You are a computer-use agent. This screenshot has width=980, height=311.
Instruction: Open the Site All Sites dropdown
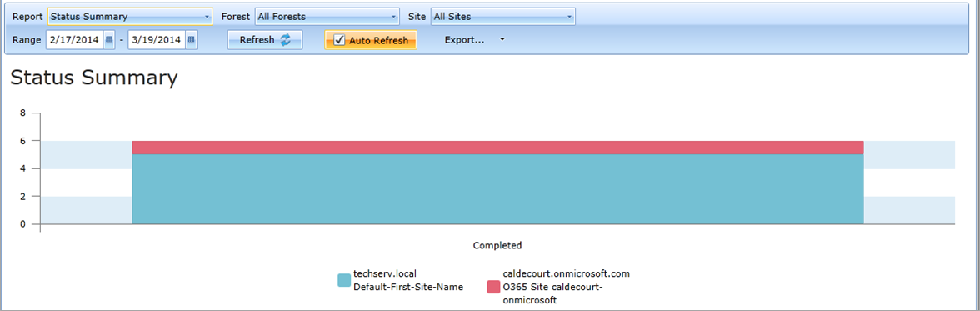point(503,17)
